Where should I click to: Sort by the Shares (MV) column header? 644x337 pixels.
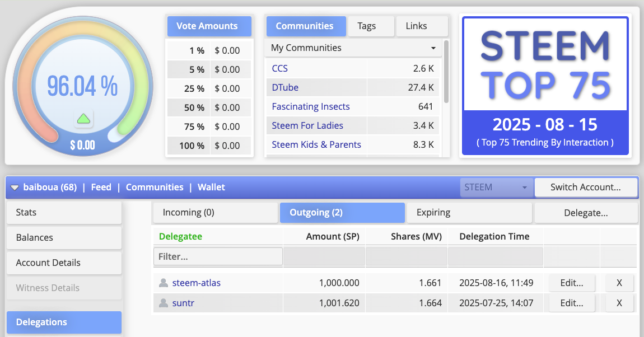coord(416,236)
